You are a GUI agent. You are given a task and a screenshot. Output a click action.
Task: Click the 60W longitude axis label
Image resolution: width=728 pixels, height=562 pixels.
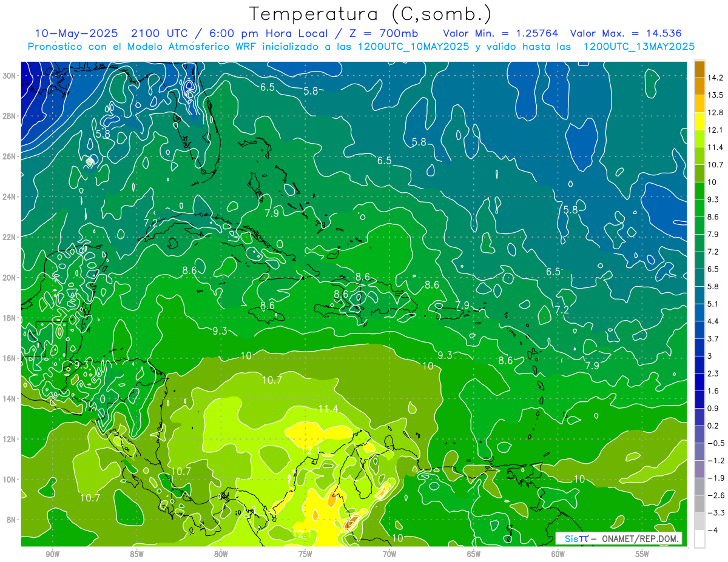coord(558,554)
